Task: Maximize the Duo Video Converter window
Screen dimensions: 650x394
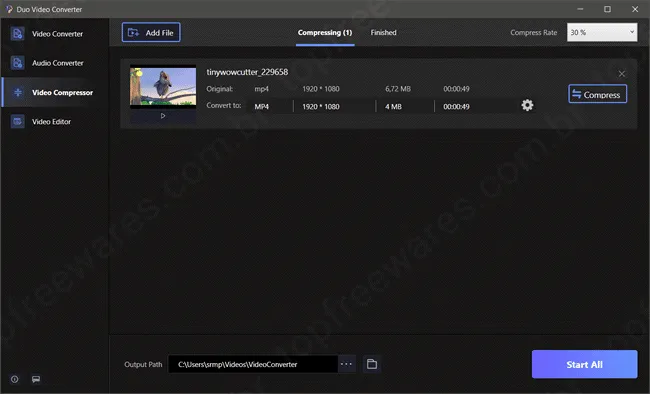Action: (607, 9)
